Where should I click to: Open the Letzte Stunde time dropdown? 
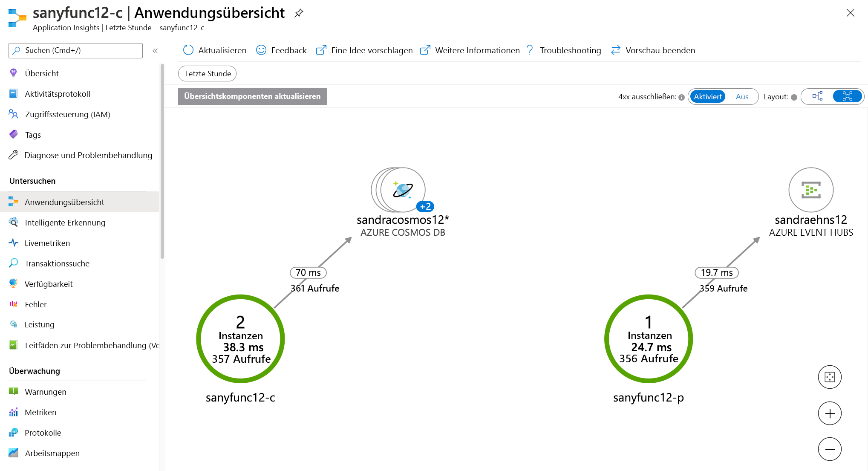(208, 73)
